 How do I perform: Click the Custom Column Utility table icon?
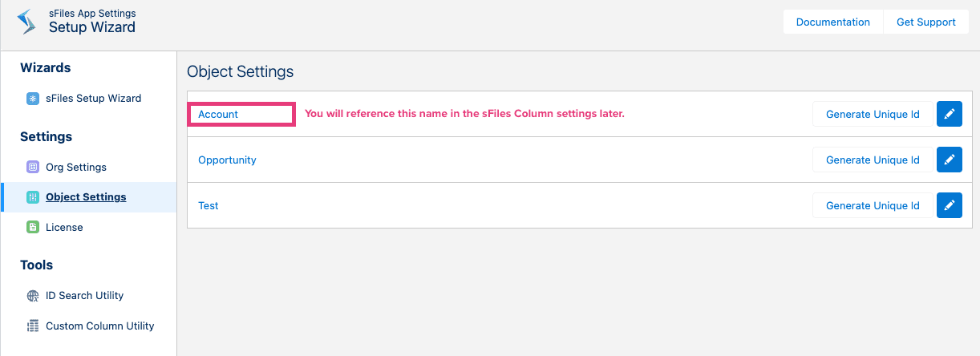33,326
